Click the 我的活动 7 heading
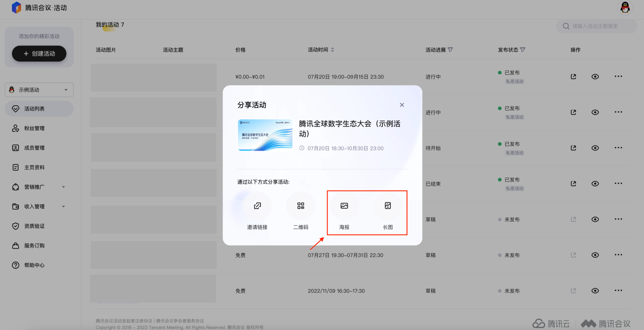The image size is (644, 330). [x=110, y=25]
